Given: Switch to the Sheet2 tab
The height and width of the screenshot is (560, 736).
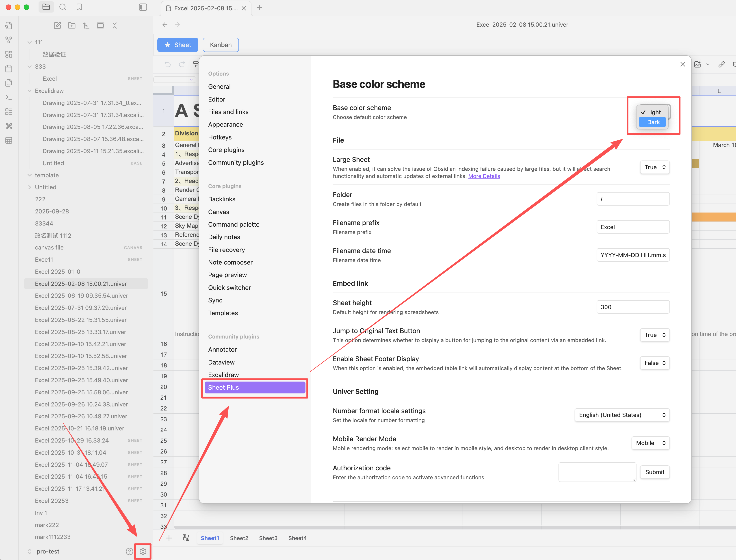Looking at the screenshot, I should click(239, 538).
